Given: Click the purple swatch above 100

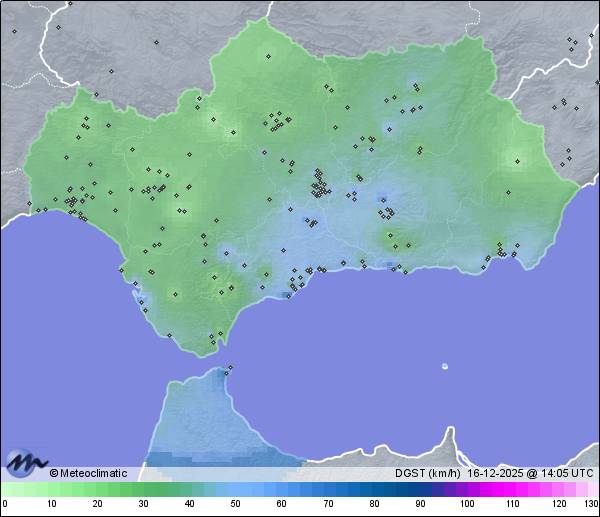Looking at the screenshot, I should pos(466,489).
